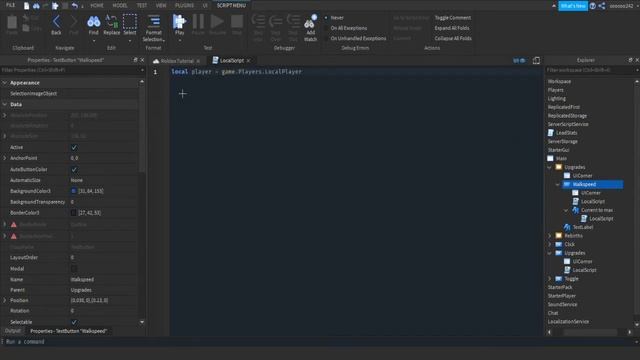Switch to the LocalScript editor tab

[x=231, y=60]
